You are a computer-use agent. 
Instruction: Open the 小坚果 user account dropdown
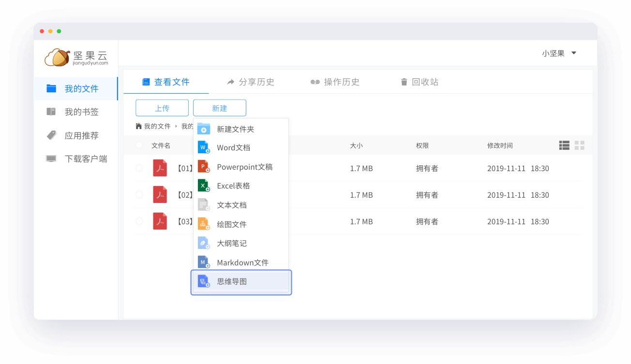[559, 53]
